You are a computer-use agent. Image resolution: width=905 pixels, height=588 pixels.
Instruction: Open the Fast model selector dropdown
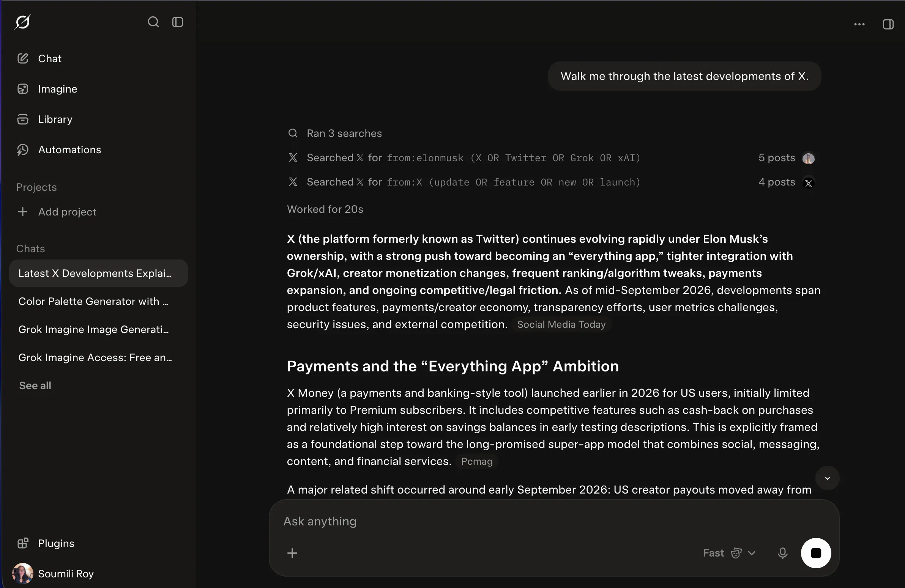[x=729, y=553]
